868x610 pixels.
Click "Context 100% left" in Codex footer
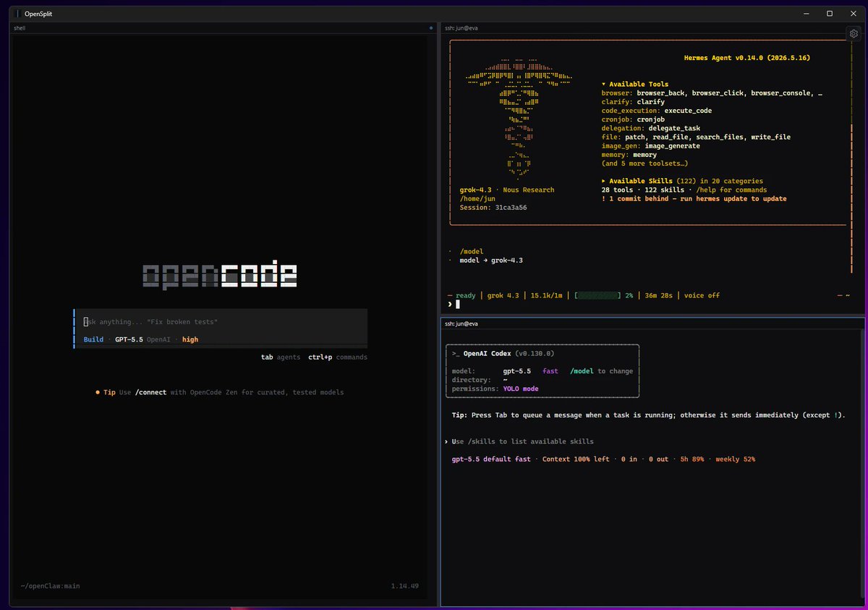[576, 459]
